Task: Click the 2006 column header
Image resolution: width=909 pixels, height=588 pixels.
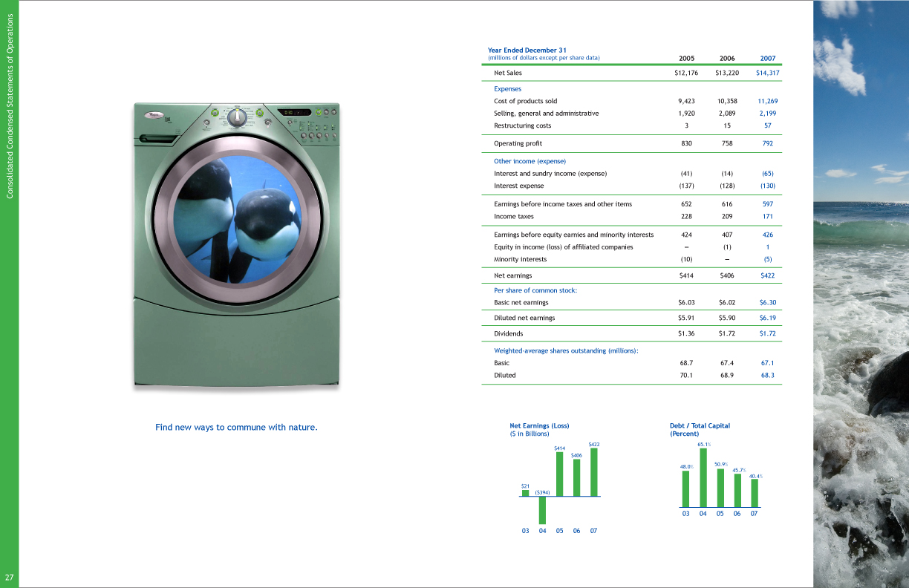Action: click(x=727, y=58)
